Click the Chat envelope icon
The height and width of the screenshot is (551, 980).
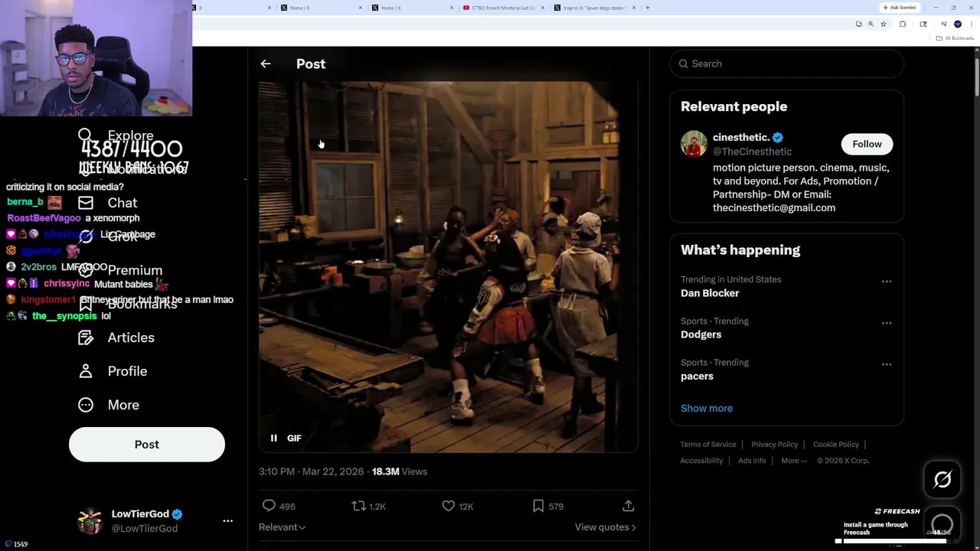point(86,203)
